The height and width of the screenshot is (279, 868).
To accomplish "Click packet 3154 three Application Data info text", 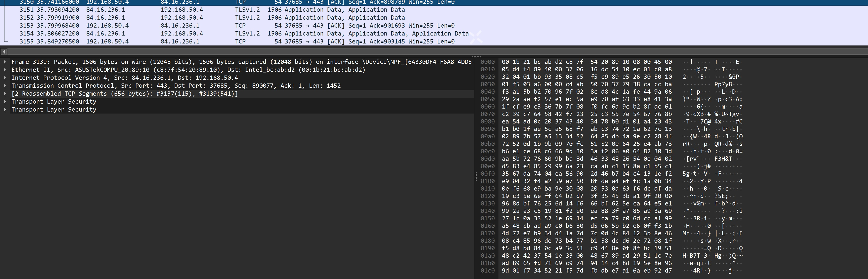I will [x=376, y=33].
